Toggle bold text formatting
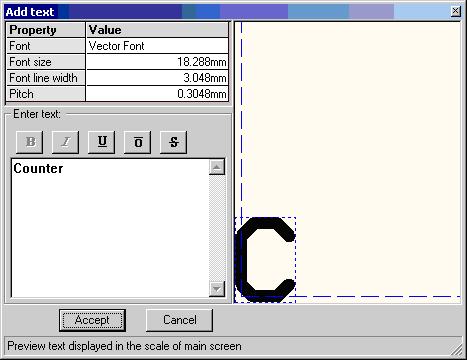Viewport: 467px width, 360px height. pos(30,142)
